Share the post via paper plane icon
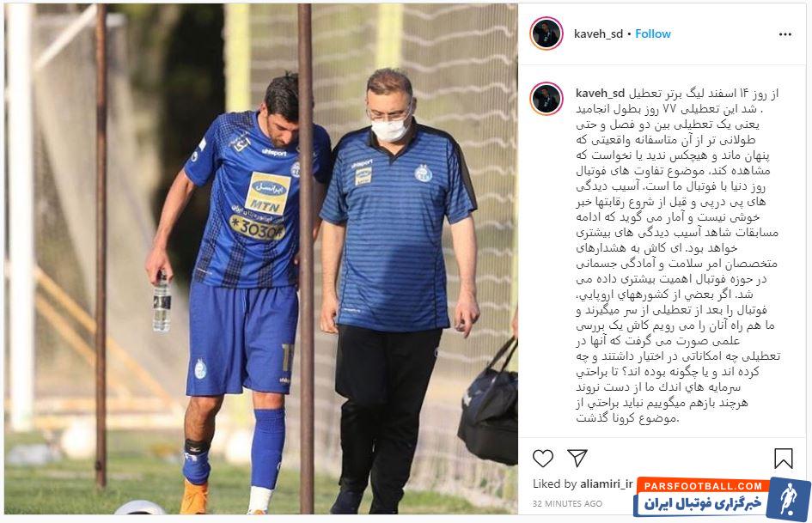Screen dimensions: 812x523 [577, 458]
